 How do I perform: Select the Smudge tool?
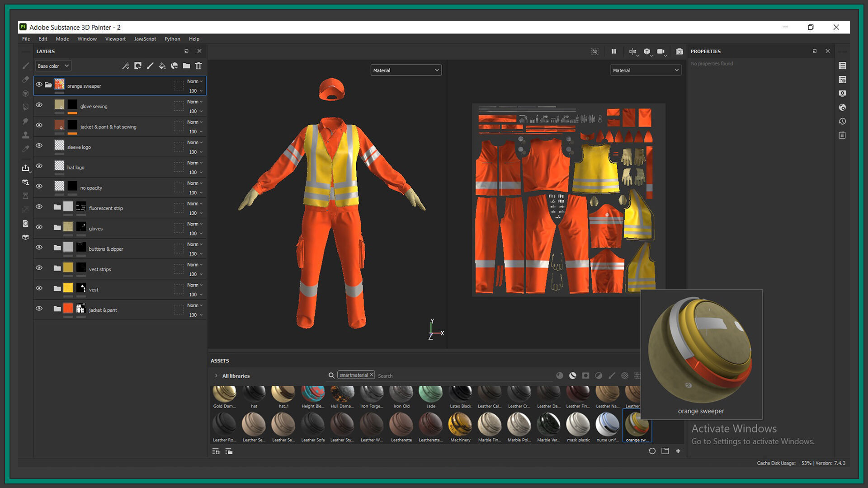click(26, 121)
